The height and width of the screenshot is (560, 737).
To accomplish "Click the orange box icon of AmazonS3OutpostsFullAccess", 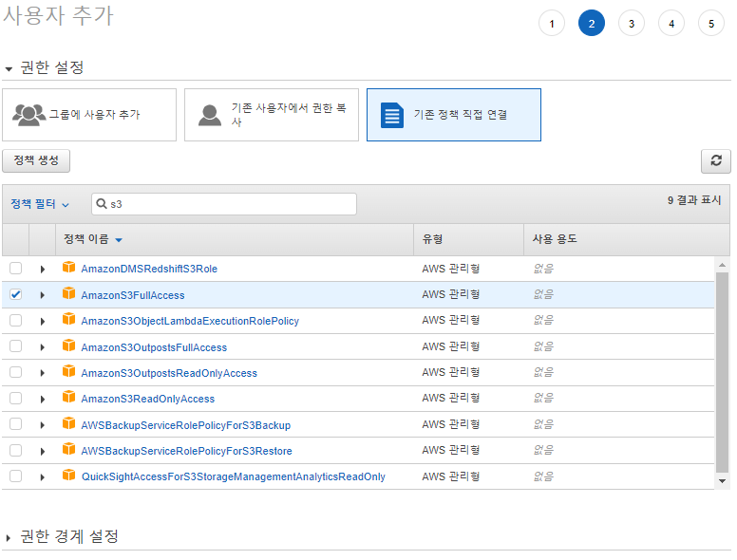I will click(69, 345).
